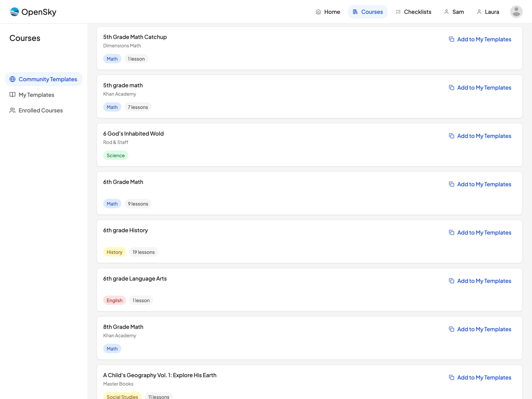Open A Child's Geography Vol. 1 title

click(160, 375)
